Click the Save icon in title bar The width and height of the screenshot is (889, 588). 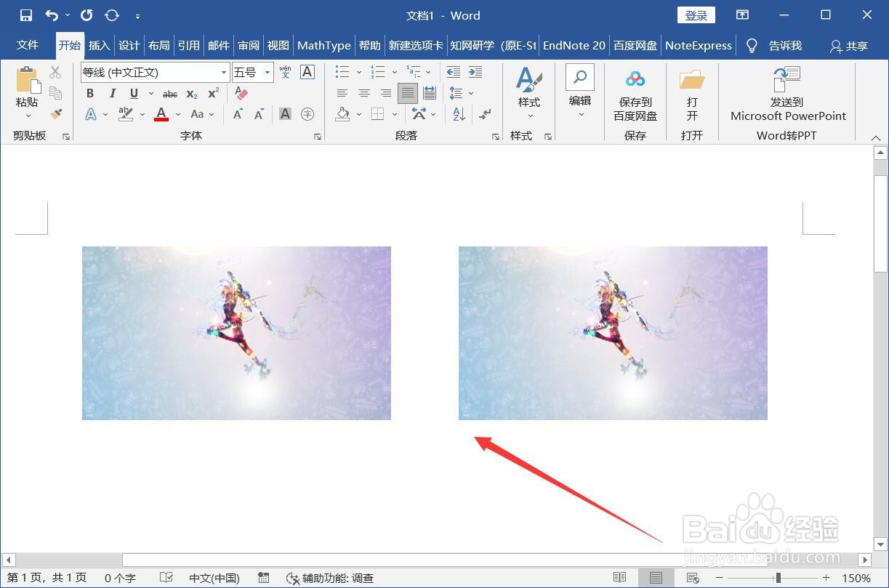pyautogui.click(x=26, y=15)
